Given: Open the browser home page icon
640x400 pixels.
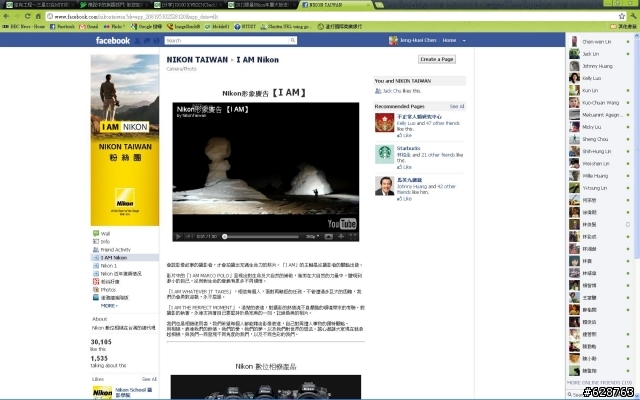Looking at the screenshot, I should pos(38,16).
